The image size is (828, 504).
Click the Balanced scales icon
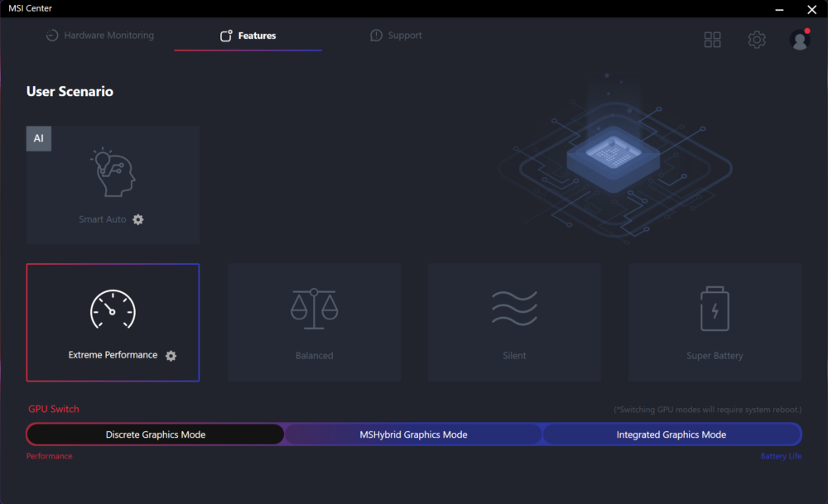pyautogui.click(x=314, y=307)
